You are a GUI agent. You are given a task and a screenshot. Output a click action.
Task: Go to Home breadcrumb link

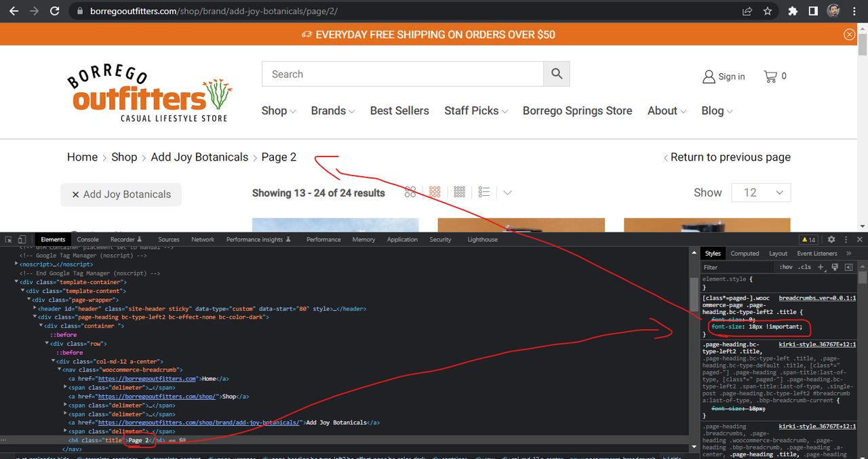click(x=82, y=157)
